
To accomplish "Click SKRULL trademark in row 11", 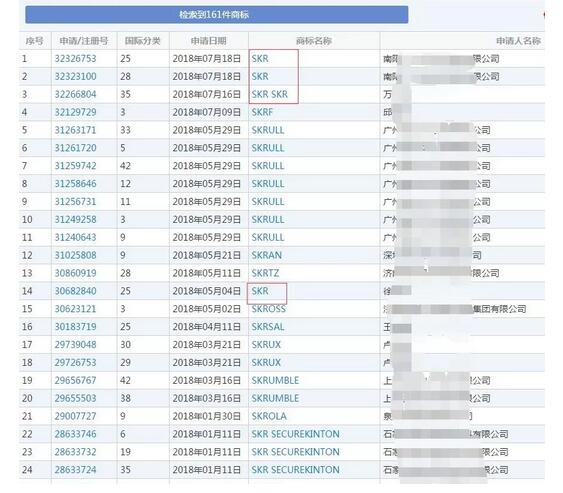I will point(268,237).
